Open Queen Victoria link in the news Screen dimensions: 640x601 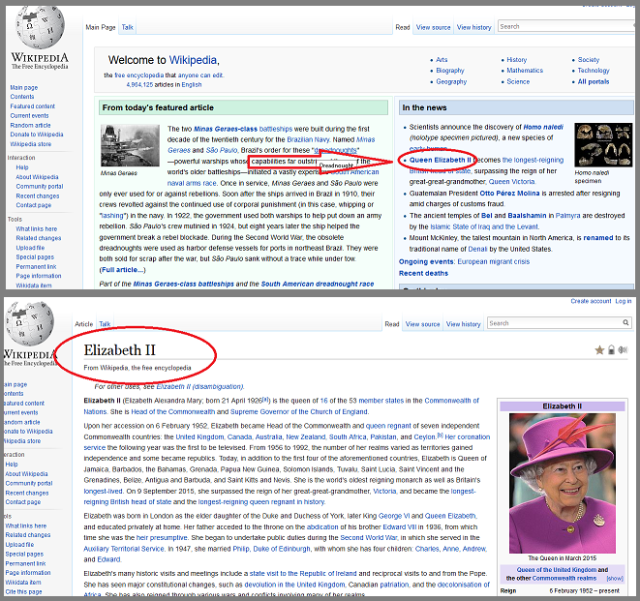511,182
